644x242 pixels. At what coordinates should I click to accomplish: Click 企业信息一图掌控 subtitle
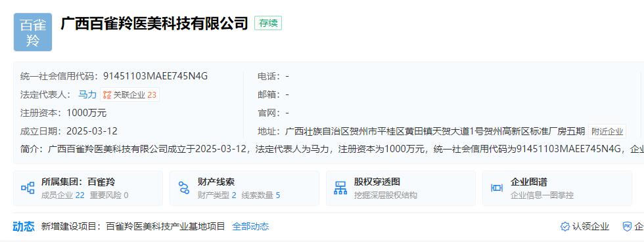[542, 195]
